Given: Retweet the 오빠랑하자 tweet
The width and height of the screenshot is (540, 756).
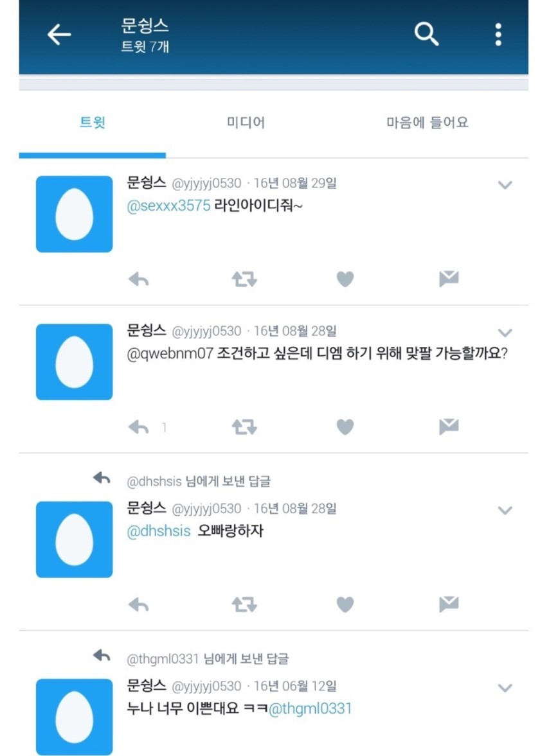Looking at the screenshot, I should pyautogui.click(x=244, y=604).
